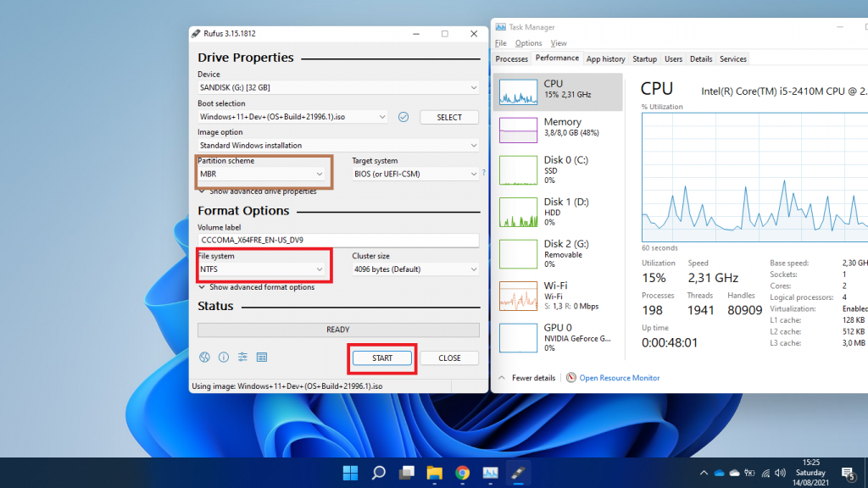This screenshot has height=488, width=868.
Task: Open Rufus application settings sliders icon
Action: 242,358
